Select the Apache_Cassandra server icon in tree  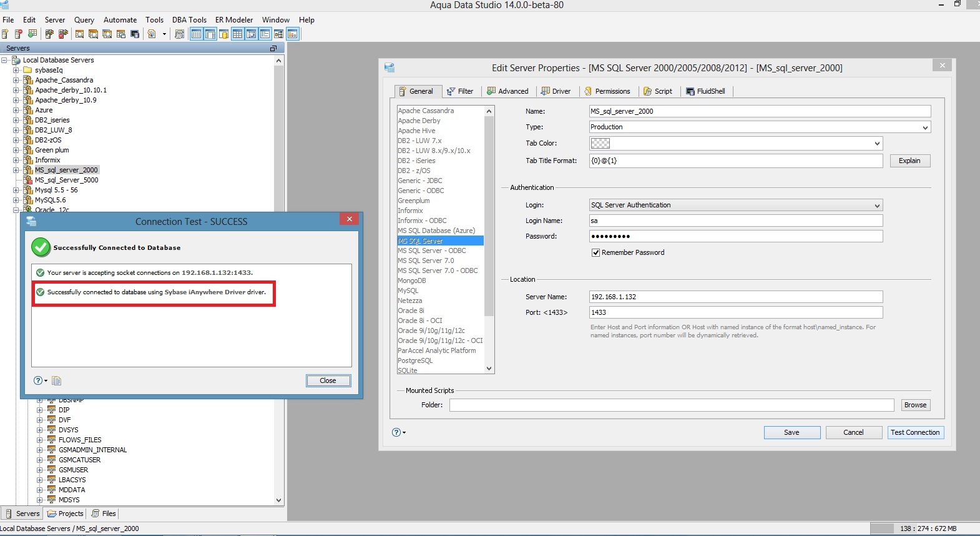coord(28,80)
